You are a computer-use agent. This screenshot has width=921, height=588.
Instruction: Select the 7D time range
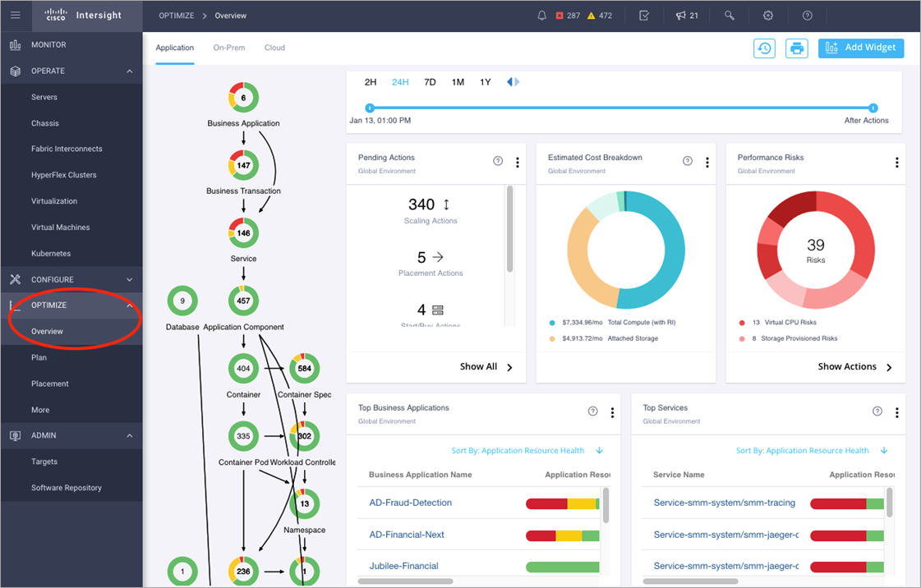coord(430,82)
